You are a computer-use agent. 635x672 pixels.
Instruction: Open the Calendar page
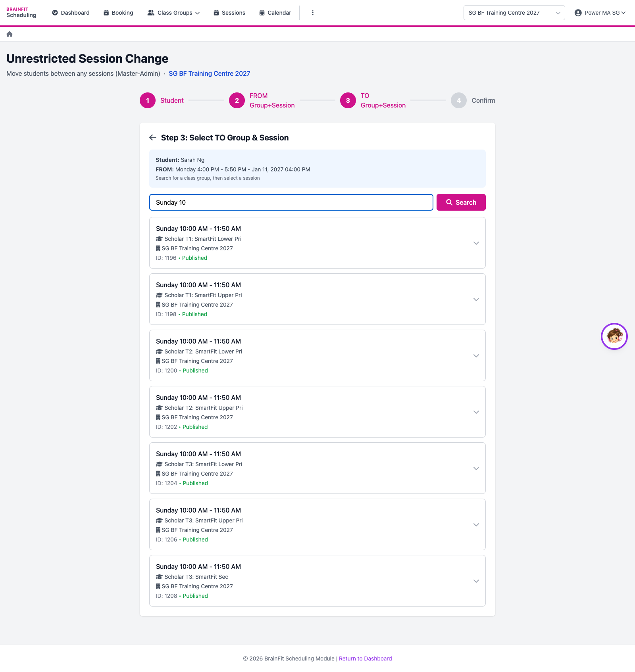[275, 13]
